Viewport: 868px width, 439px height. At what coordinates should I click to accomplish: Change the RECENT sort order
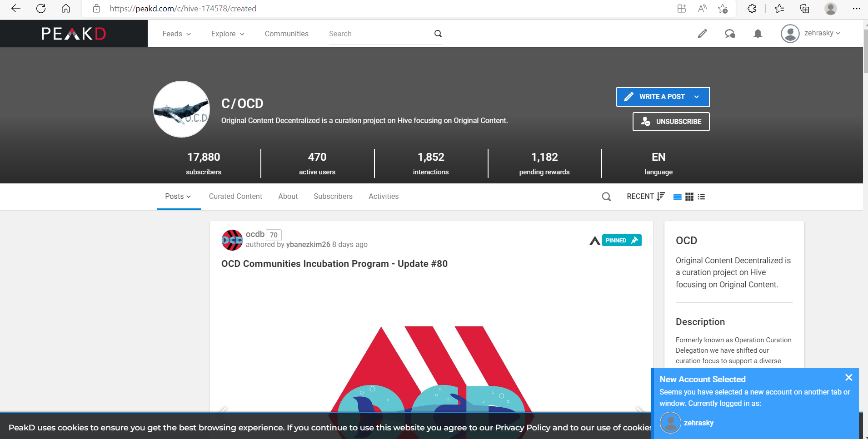646,196
